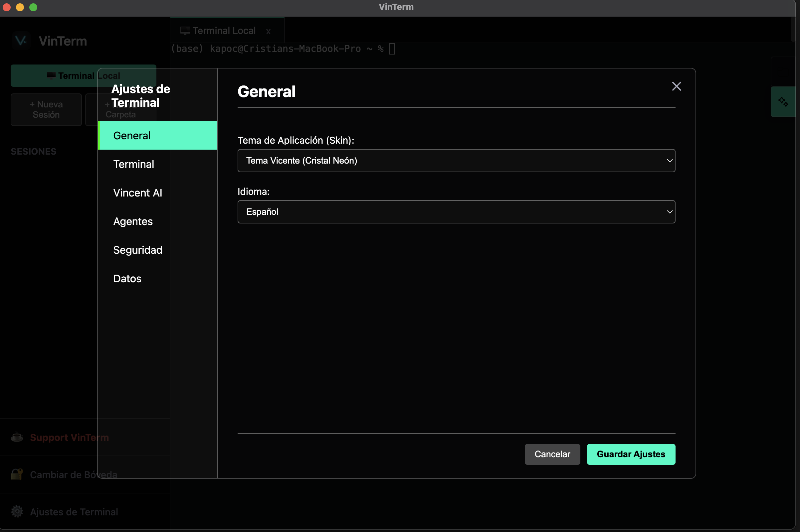Click the VinTerm sidebar title
Screen dimensions: 800x532
click(x=63, y=41)
